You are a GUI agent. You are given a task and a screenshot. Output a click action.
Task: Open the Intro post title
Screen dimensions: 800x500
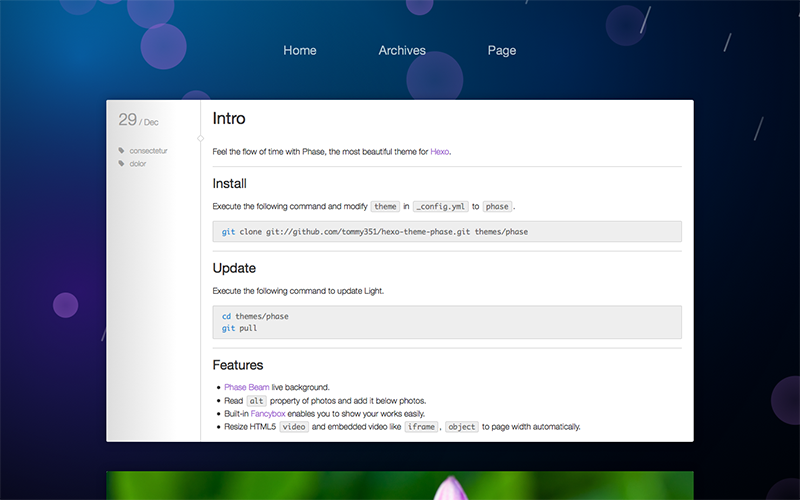[x=229, y=119]
